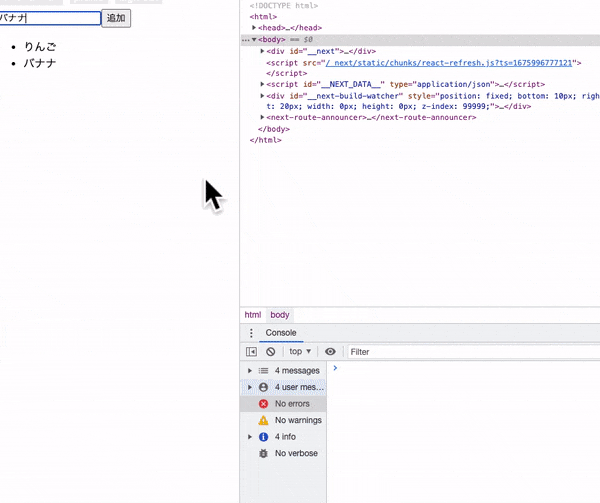Expand the __NEXT_DATA__ script node

click(262, 84)
